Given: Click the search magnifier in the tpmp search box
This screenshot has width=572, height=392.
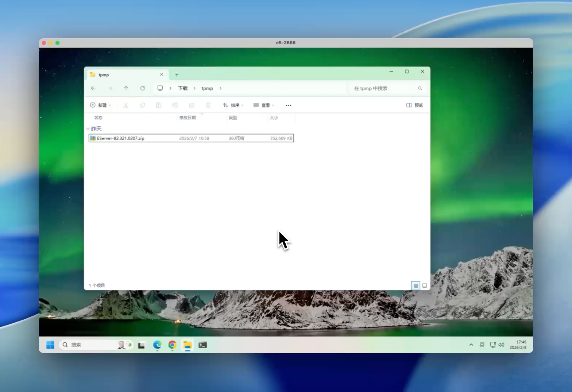Looking at the screenshot, I should click(x=420, y=88).
